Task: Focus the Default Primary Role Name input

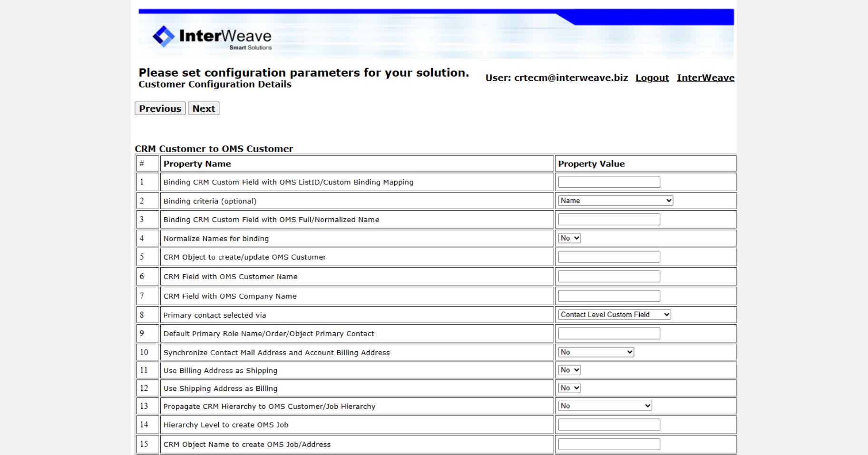Action: 609,333
